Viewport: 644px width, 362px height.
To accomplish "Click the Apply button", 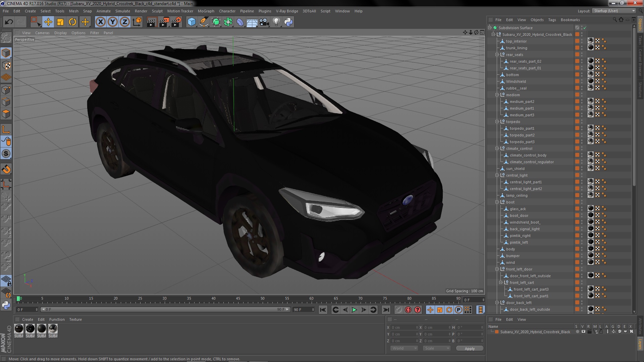I will point(470,349).
